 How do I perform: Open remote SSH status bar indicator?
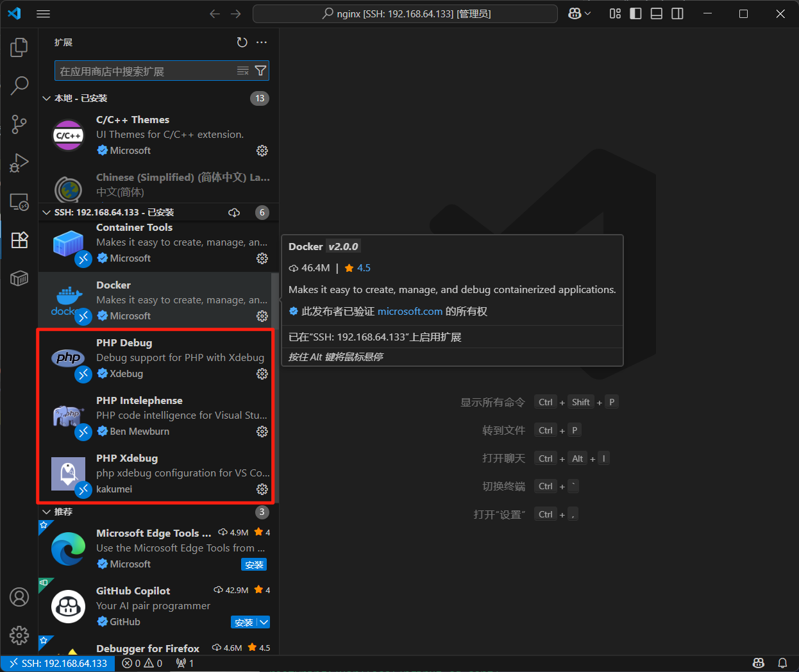click(58, 663)
